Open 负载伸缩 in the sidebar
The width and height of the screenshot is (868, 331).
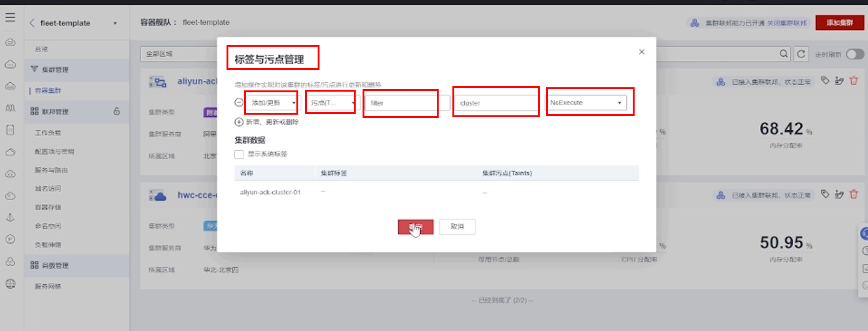(48, 244)
